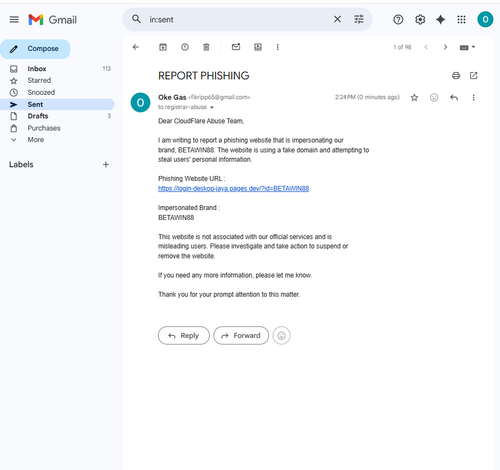This screenshot has width=500, height=470.
Task: Go to the older conversation arrow
Action: [x=445, y=47]
